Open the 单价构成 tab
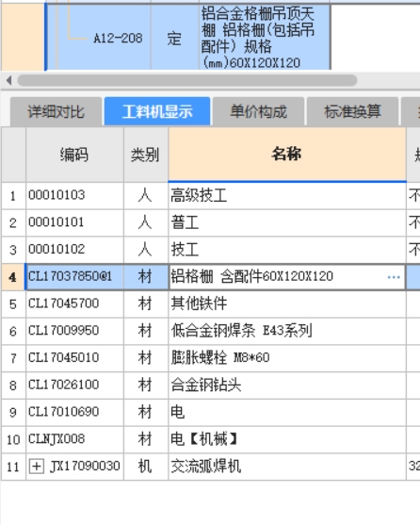Image resolution: width=420 pixels, height=525 pixels. pyautogui.click(x=258, y=111)
